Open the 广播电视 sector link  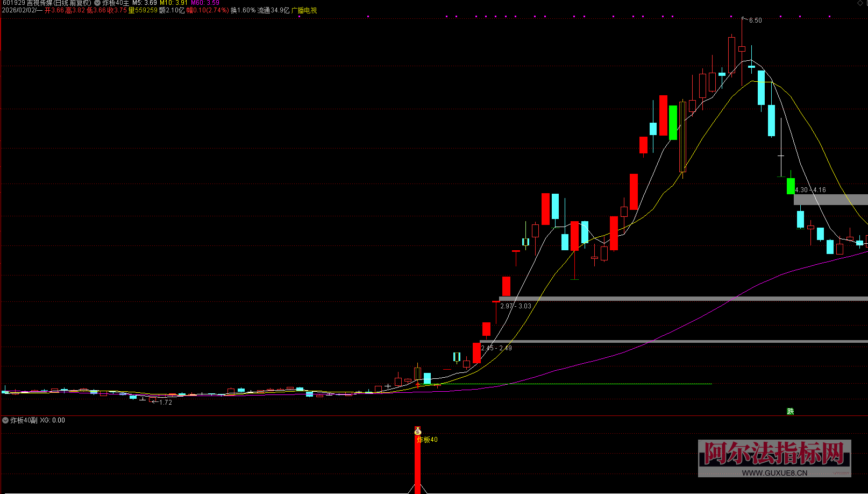(x=304, y=11)
